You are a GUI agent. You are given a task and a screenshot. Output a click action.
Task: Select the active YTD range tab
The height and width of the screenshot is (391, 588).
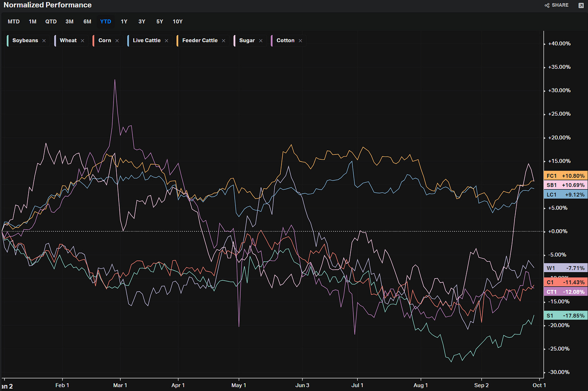[106, 21]
